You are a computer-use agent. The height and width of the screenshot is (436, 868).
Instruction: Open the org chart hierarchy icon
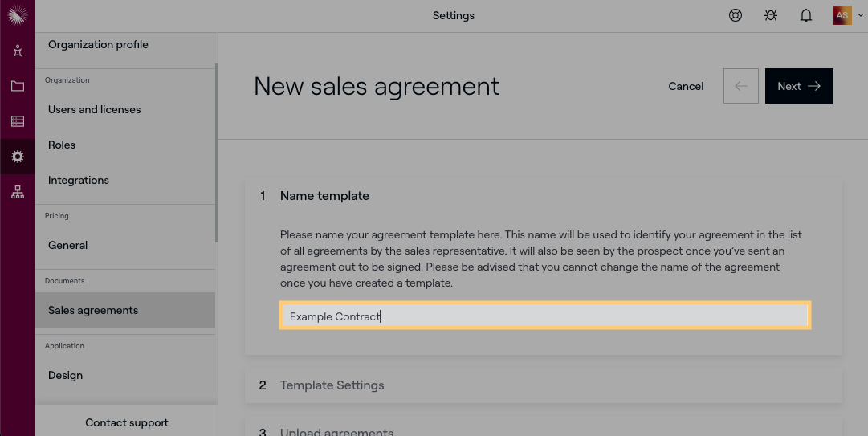point(17,192)
